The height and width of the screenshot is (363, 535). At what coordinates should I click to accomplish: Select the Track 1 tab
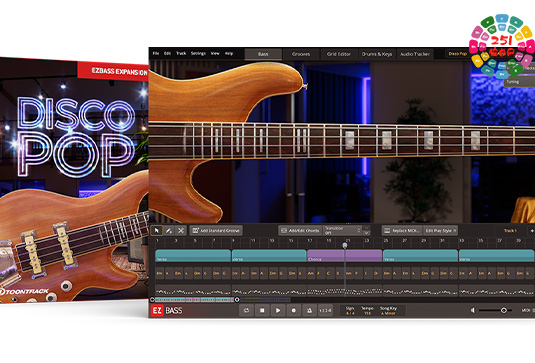click(510, 231)
